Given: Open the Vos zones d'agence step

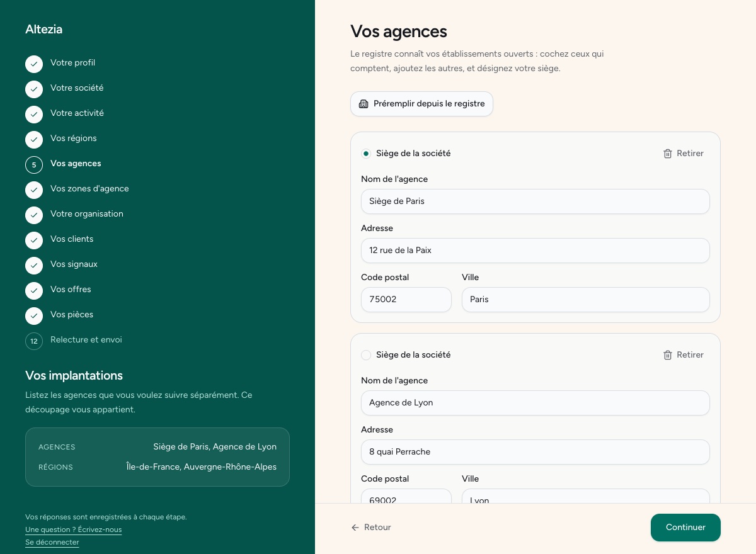Looking at the screenshot, I should click(x=89, y=189).
